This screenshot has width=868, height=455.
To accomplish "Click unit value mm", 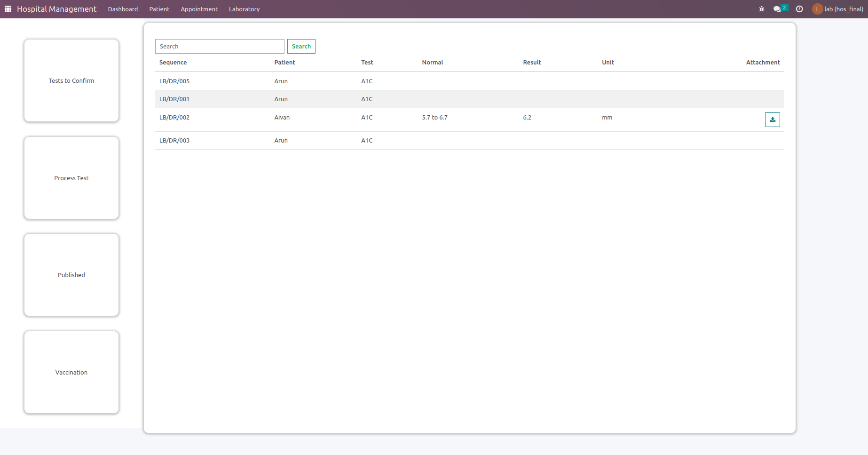I will point(607,117).
